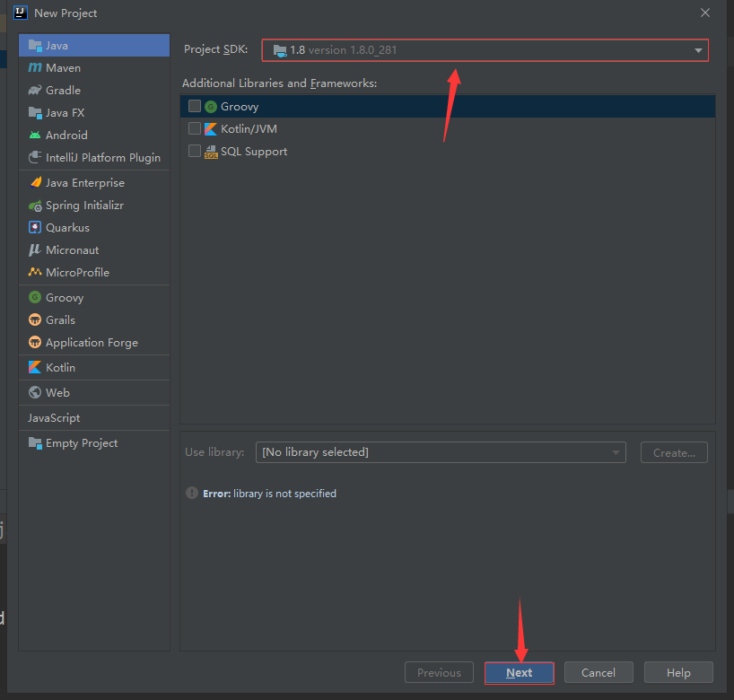Click the Groovy framework icon in list
The width and height of the screenshot is (734, 700).
pos(211,107)
